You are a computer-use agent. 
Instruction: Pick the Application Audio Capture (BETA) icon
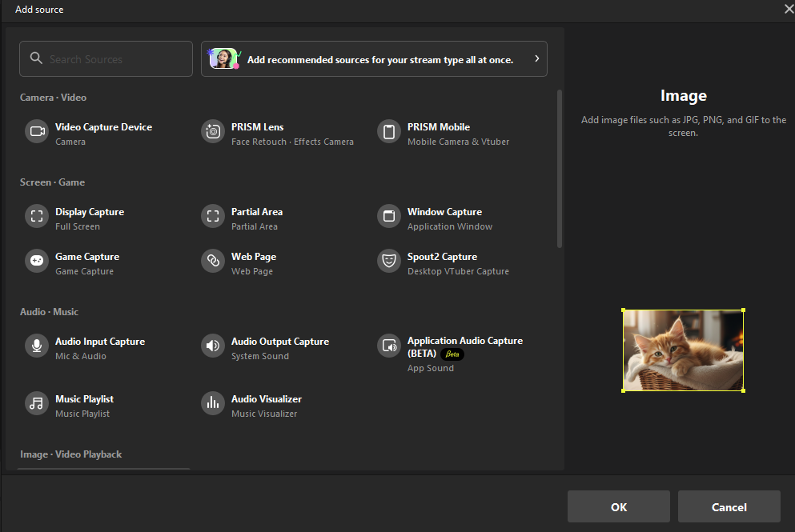pyautogui.click(x=389, y=346)
